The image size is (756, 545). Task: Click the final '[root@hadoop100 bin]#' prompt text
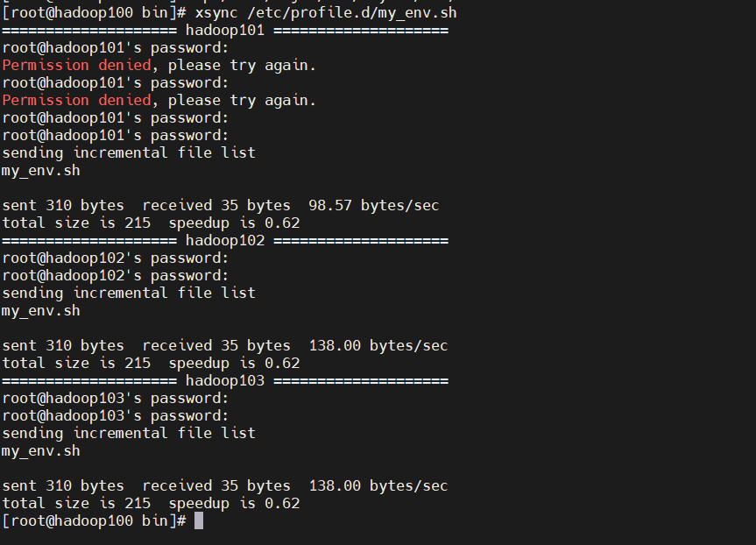tap(94, 520)
